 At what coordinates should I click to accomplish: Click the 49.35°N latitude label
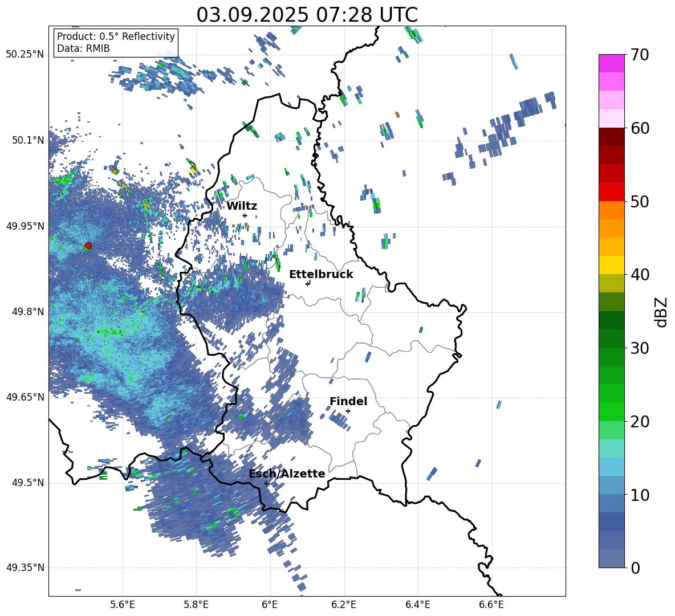pos(25,568)
